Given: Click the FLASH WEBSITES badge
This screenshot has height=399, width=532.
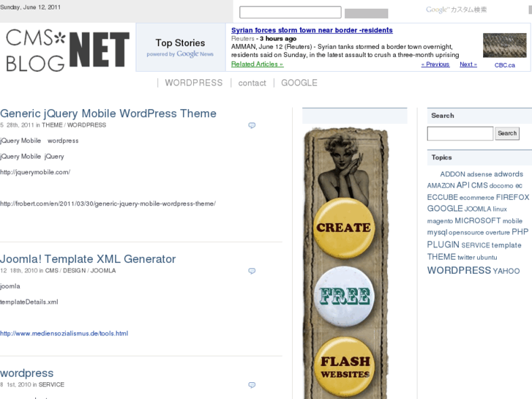Looking at the screenshot, I should tap(345, 367).
